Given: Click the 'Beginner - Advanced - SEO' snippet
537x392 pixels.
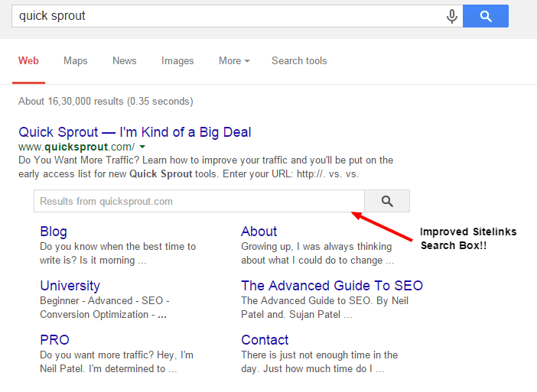Looking at the screenshot, I should point(105,307).
